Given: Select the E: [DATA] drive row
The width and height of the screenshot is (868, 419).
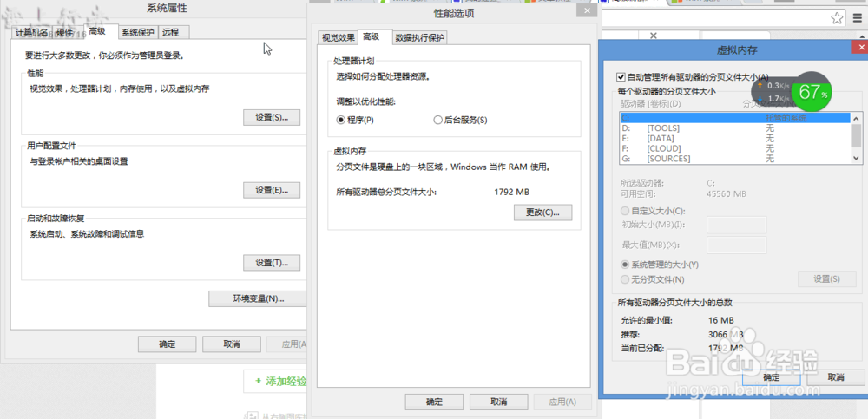Looking at the screenshot, I should point(735,139).
